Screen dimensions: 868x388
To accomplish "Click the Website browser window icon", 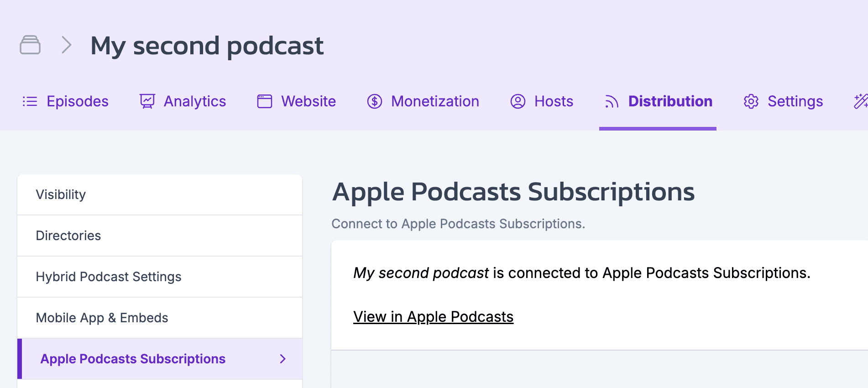I will (265, 101).
